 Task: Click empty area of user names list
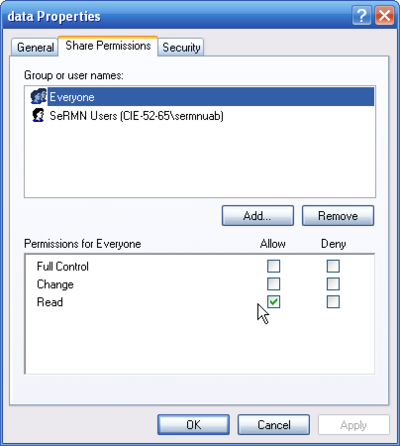point(200,160)
